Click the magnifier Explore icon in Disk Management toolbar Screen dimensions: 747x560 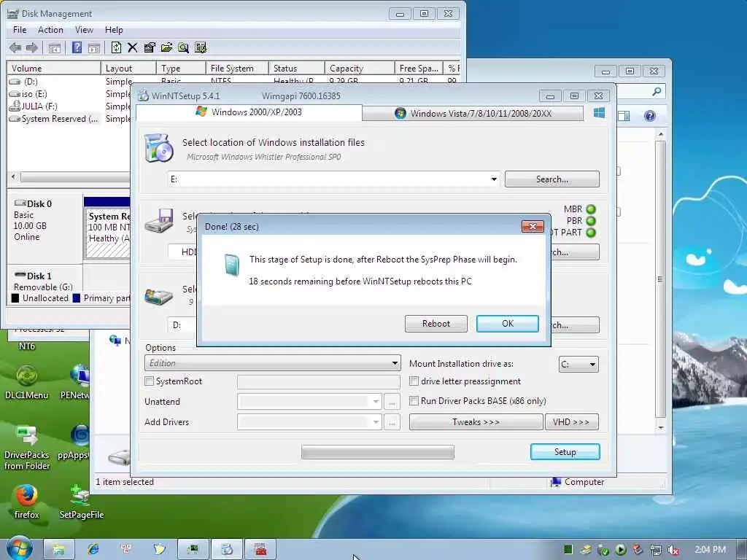point(183,47)
